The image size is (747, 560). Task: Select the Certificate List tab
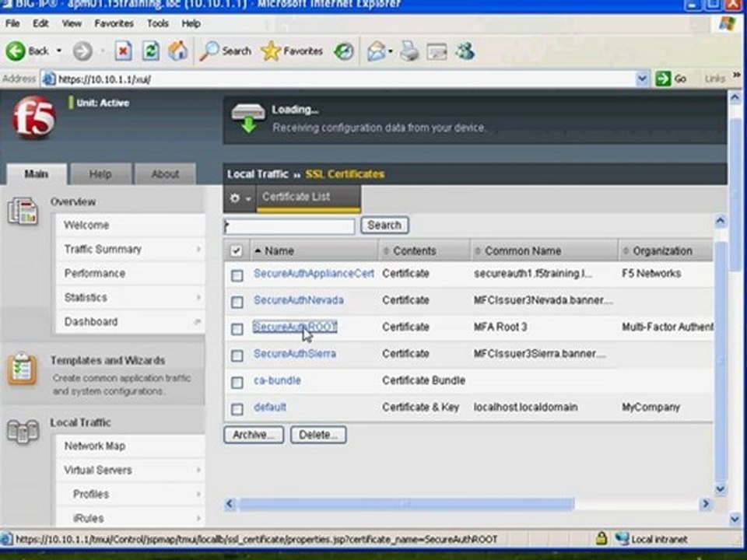point(308,198)
